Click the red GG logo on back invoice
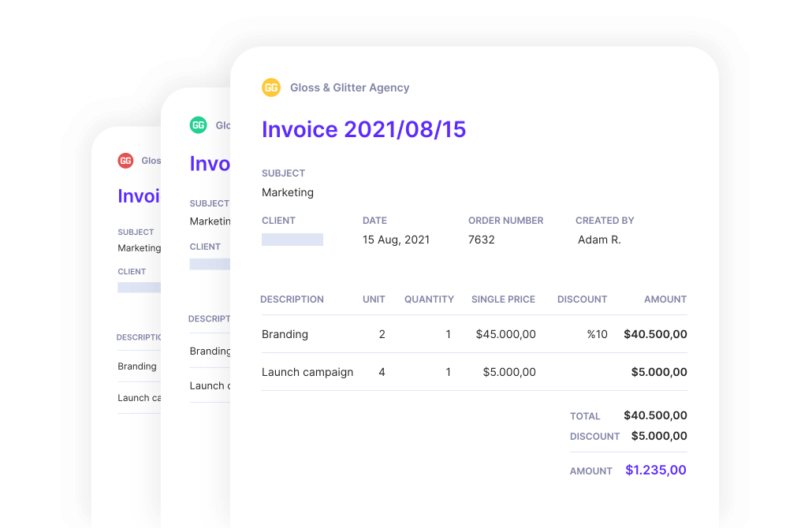 [126, 161]
